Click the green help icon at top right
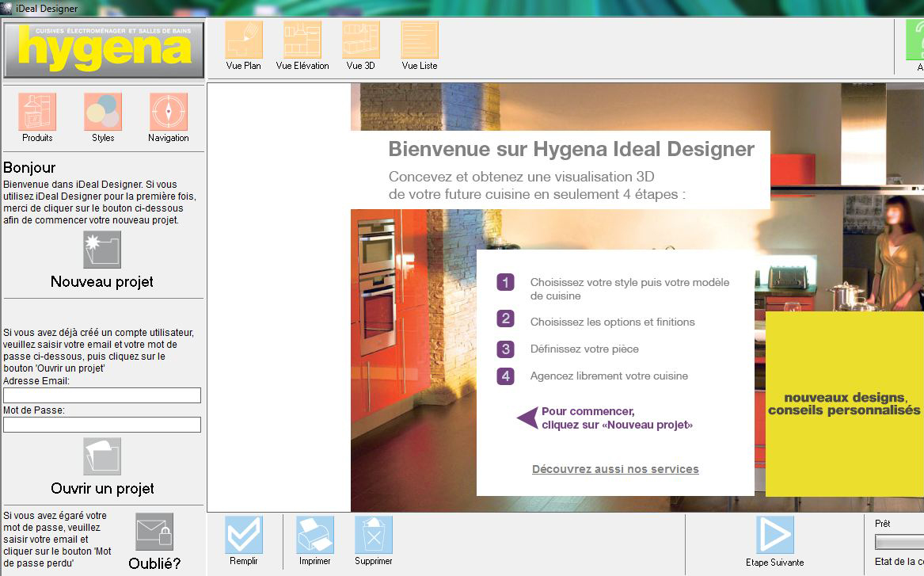The image size is (924, 576). point(915,40)
